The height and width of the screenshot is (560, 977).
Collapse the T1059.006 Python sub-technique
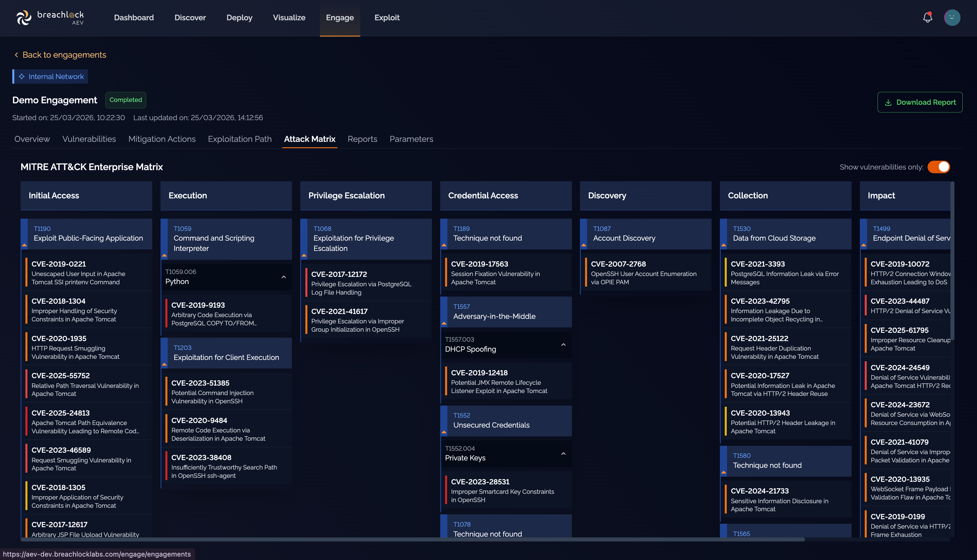(x=284, y=277)
